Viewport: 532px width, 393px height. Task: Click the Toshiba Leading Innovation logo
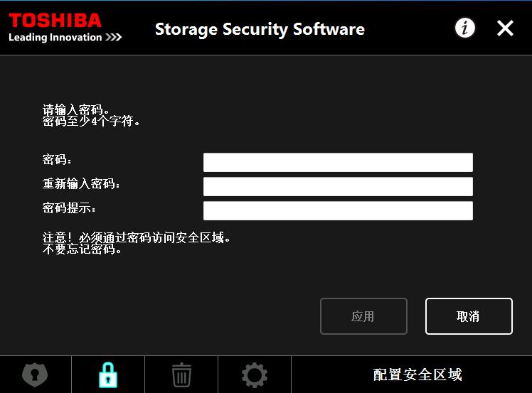(65, 28)
